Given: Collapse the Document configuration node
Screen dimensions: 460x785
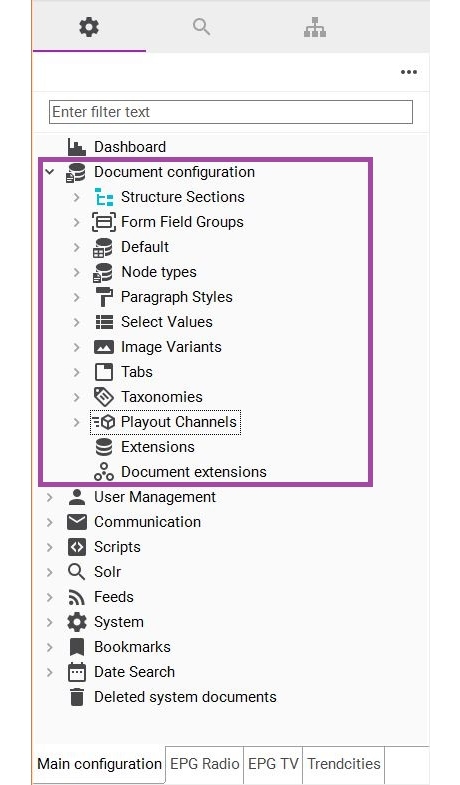Looking at the screenshot, I should tap(49, 172).
